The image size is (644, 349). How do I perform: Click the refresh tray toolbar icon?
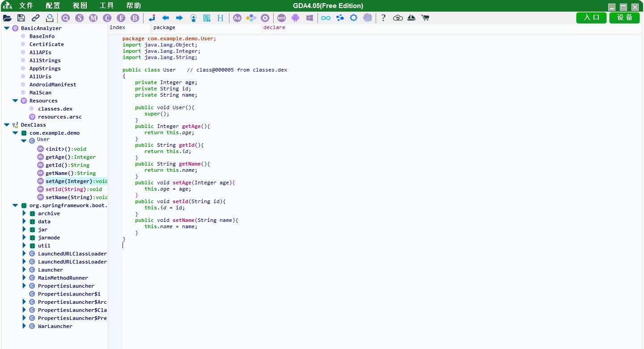click(x=50, y=18)
